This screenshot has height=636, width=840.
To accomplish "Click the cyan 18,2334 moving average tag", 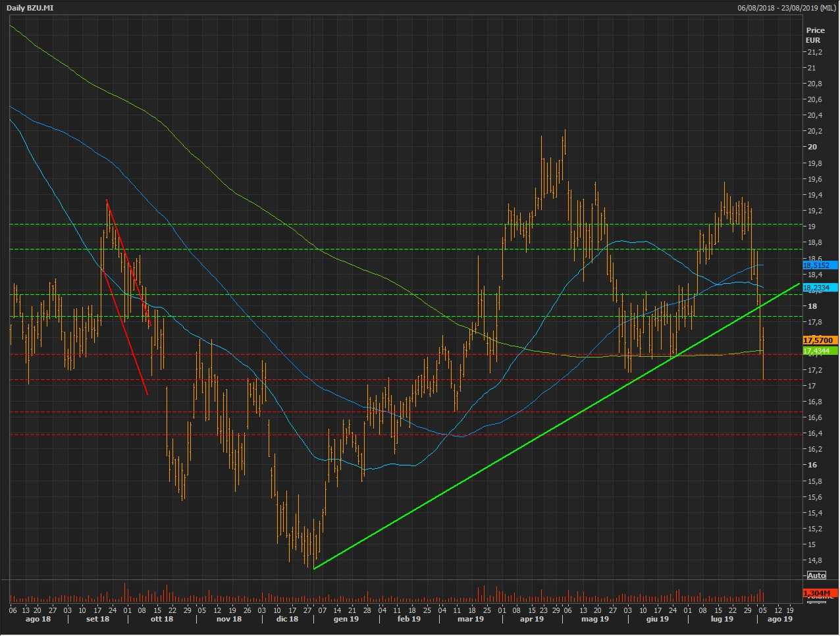I will [x=820, y=288].
